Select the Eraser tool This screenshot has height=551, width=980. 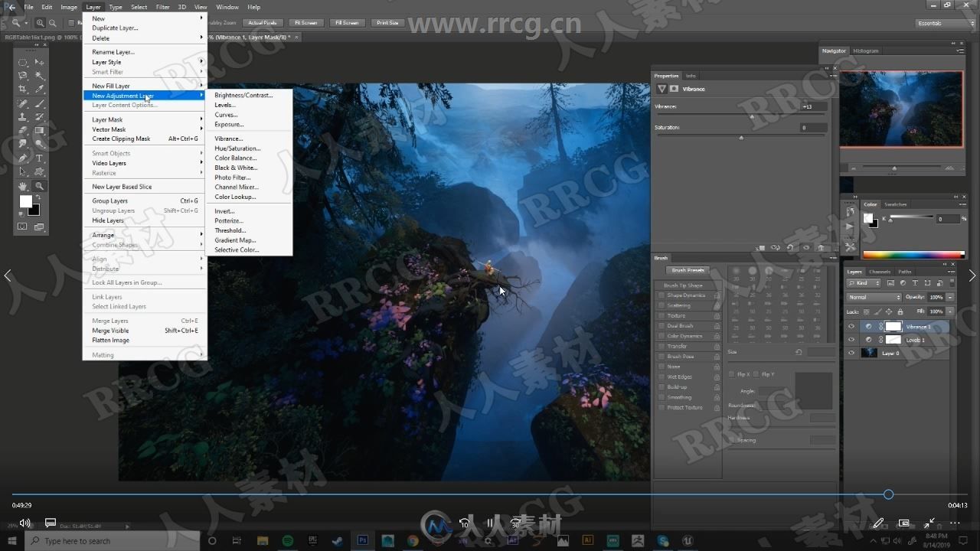click(23, 130)
